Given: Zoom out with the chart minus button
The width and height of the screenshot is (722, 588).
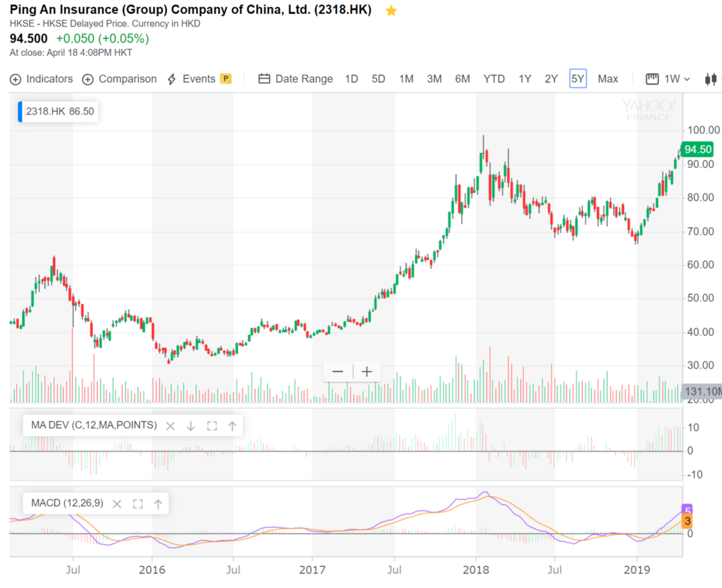Looking at the screenshot, I should click(338, 371).
